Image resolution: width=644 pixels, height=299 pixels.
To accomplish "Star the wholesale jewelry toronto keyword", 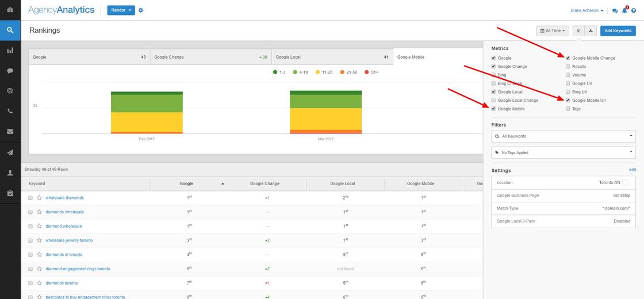I will (40, 240).
